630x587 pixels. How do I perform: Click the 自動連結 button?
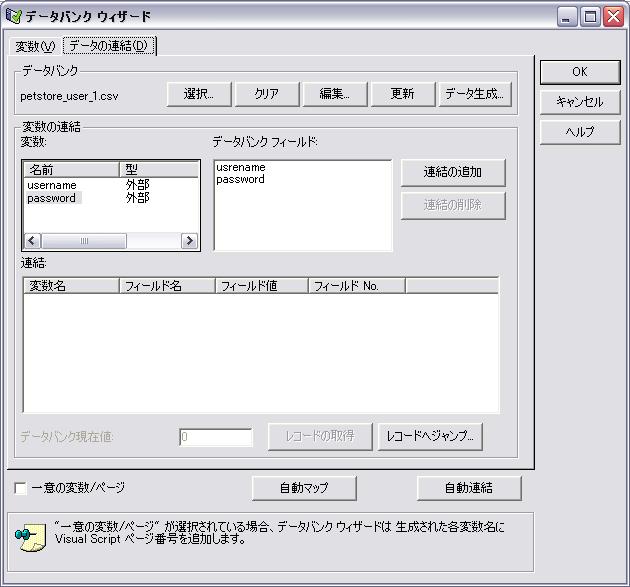point(469,488)
